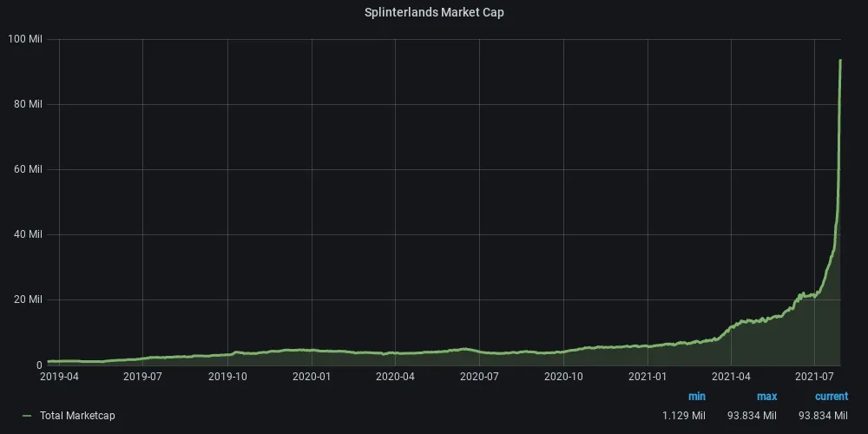Click the 2020-07 x-axis label
The image size is (868, 434).
479,377
